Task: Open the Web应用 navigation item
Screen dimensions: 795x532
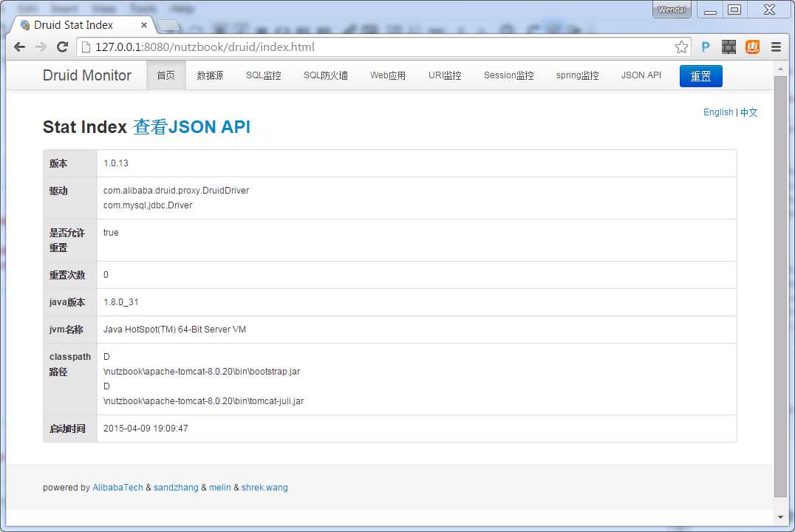Action: click(x=388, y=75)
